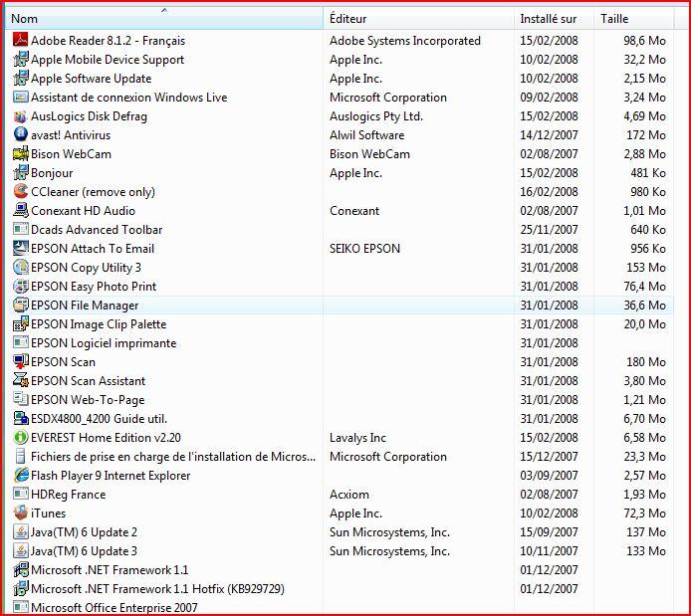Click Acxiom publisher cell

[x=349, y=495]
